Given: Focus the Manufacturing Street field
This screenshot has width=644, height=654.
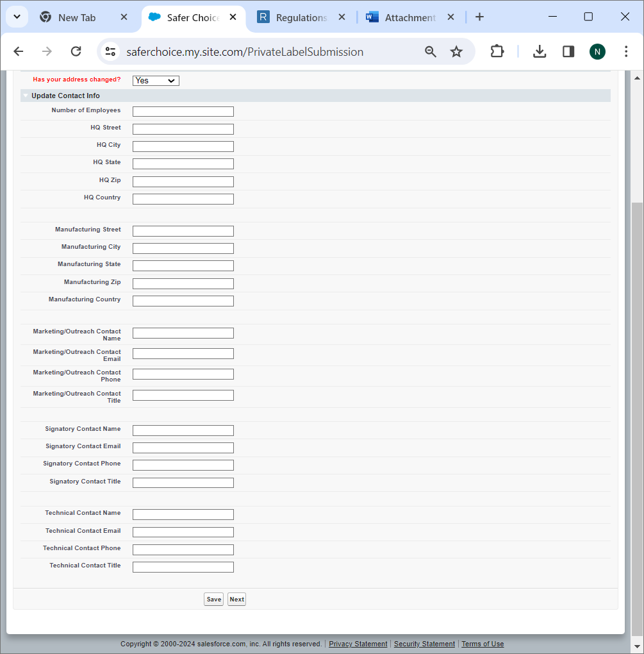Looking at the screenshot, I should tap(183, 231).
